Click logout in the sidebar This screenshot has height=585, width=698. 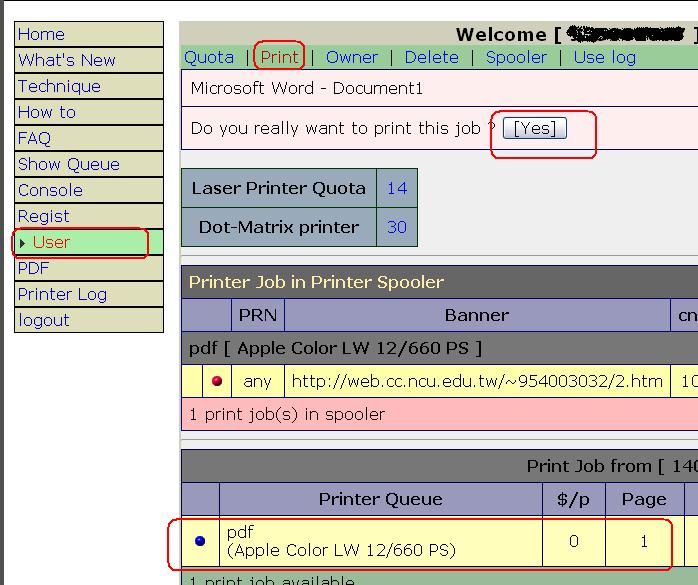pyautogui.click(x=44, y=320)
